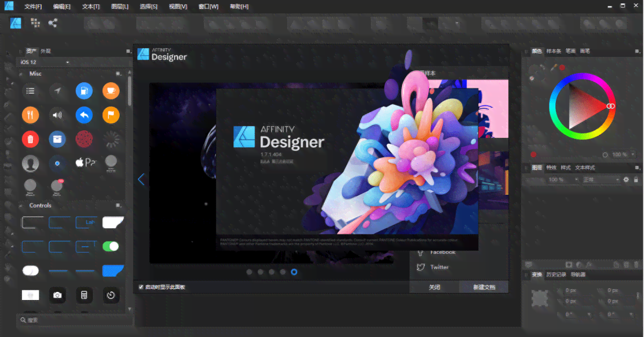The width and height of the screenshot is (644, 337).
Task: Select the 资产 assets tab
Action: coord(31,51)
